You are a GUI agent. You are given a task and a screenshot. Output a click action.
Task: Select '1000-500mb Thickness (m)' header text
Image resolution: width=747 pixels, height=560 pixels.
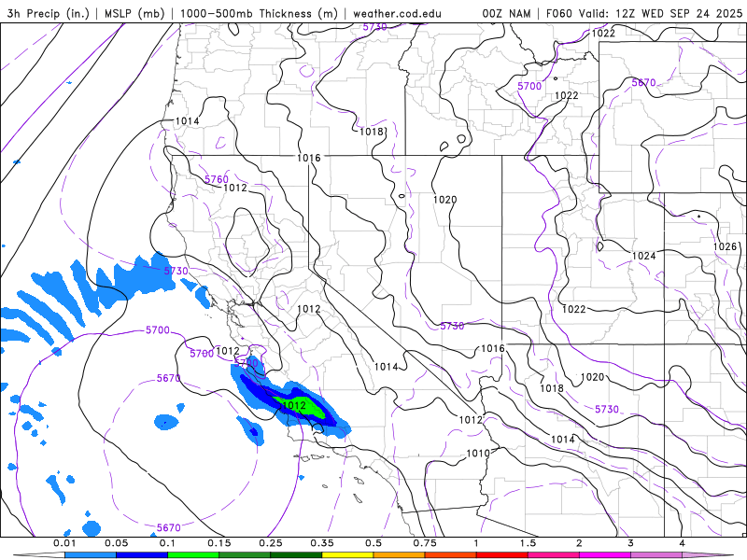pyautogui.click(x=259, y=13)
